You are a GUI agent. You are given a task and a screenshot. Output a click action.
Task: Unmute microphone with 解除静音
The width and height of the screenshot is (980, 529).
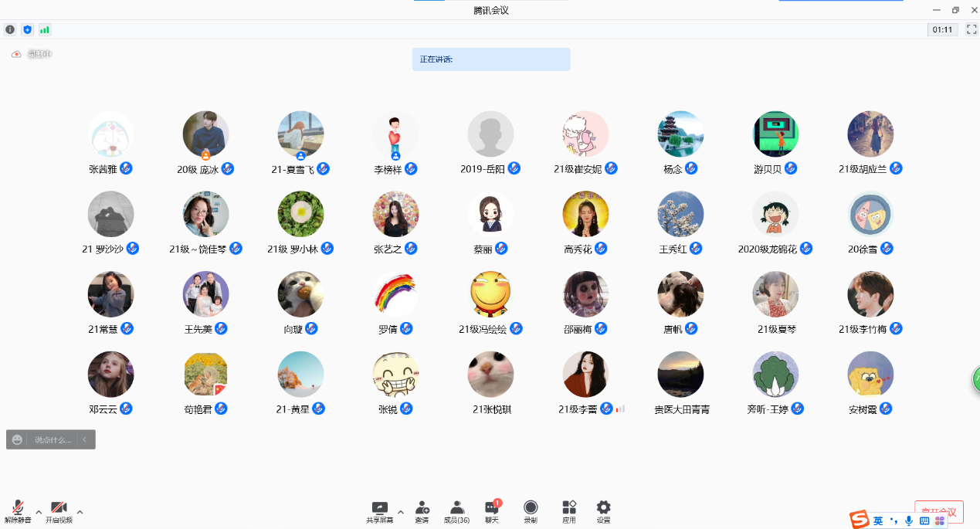(x=18, y=510)
